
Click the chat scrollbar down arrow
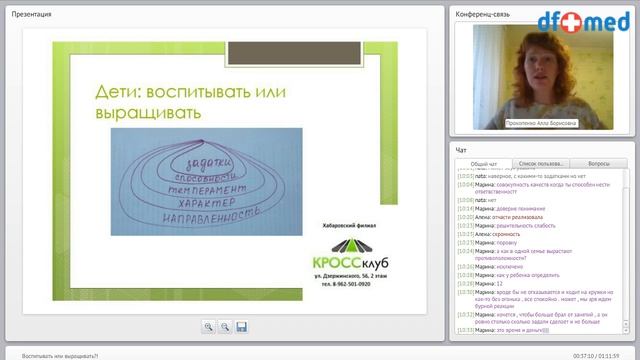click(x=626, y=331)
